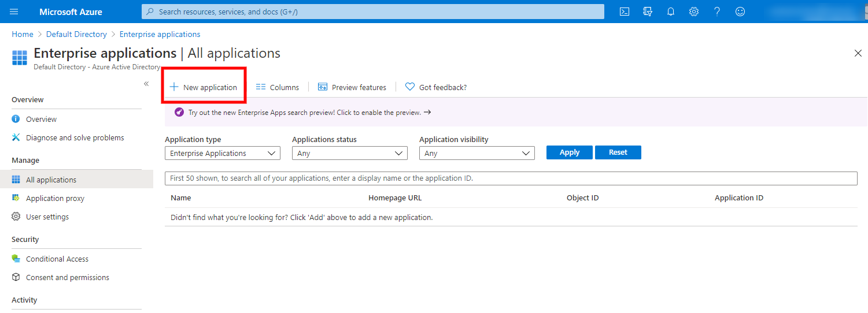Click the Apply button
868x313 pixels.
[570, 152]
